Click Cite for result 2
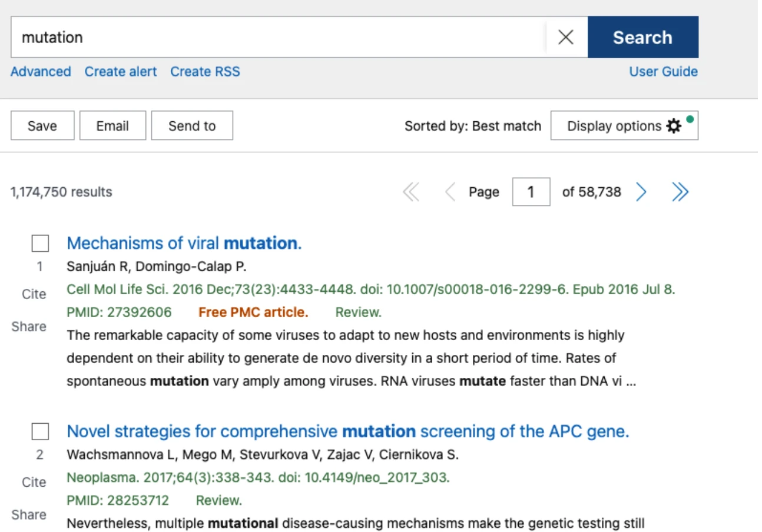This screenshot has width=762, height=532. point(34,483)
